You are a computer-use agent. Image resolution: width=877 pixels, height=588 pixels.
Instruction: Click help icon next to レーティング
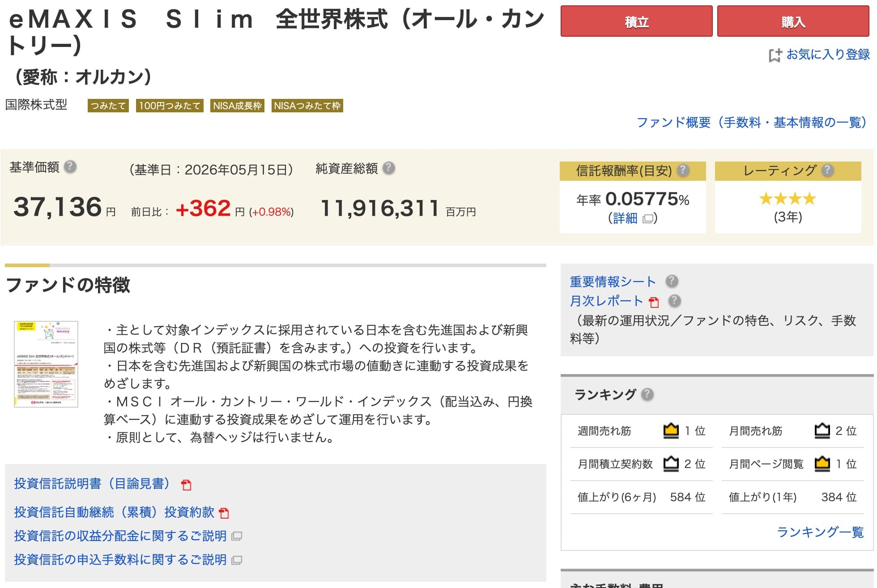[x=828, y=170]
